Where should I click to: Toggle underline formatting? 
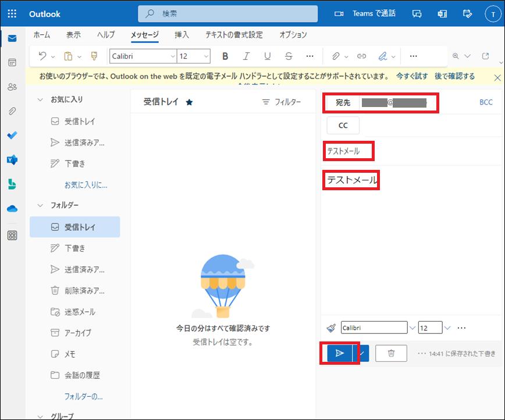tap(267, 56)
